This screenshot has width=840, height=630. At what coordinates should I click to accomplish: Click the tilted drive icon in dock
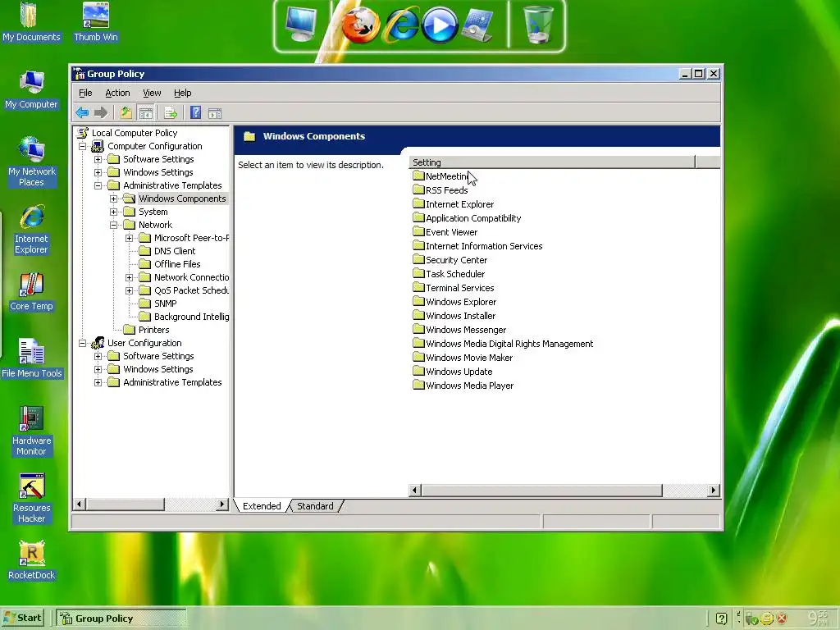pyautogui.click(x=477, y=25)
